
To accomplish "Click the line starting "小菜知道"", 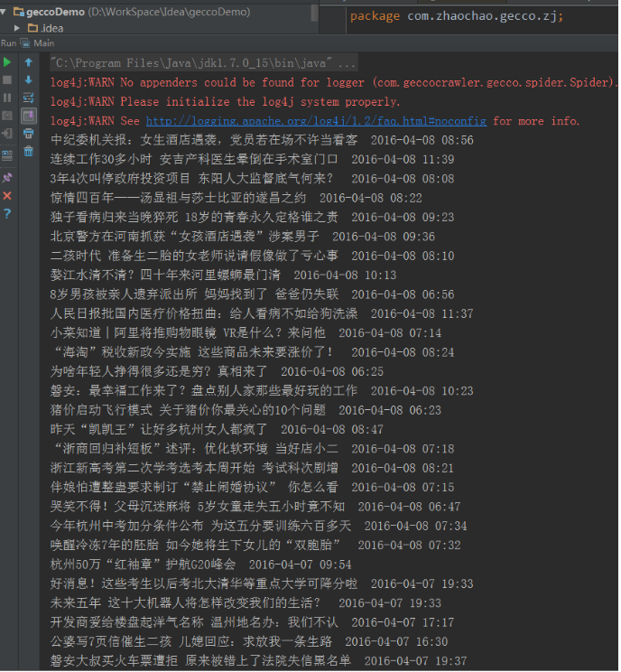I will (246, 333).
